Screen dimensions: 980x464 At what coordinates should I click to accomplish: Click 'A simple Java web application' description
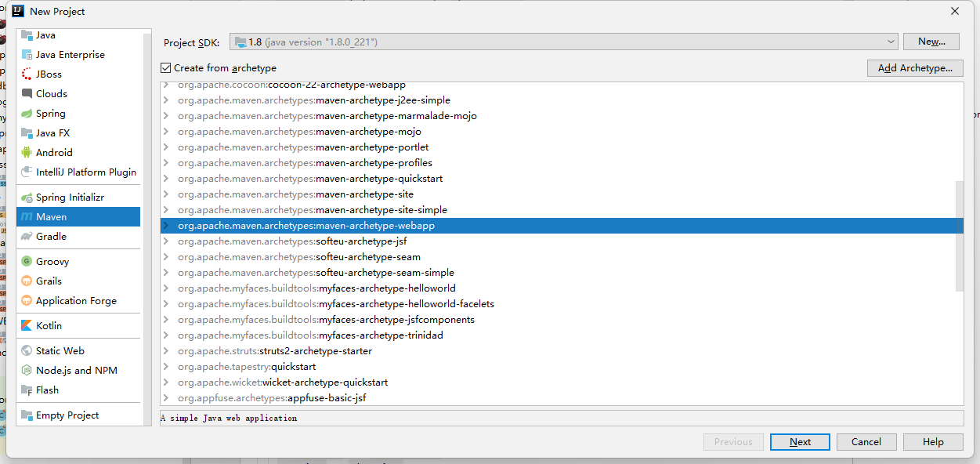[x=229, y=419]
